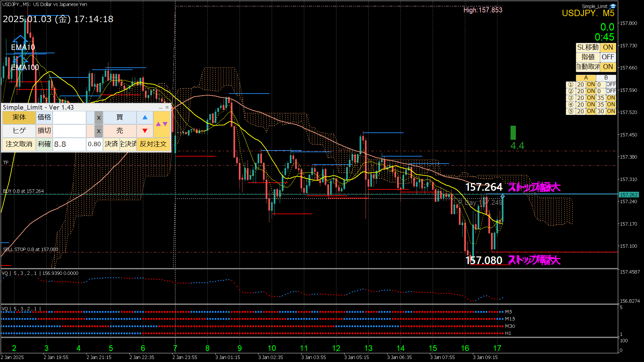Select column B tab header
Screen dimensions: 644x362
pos(606,78)
